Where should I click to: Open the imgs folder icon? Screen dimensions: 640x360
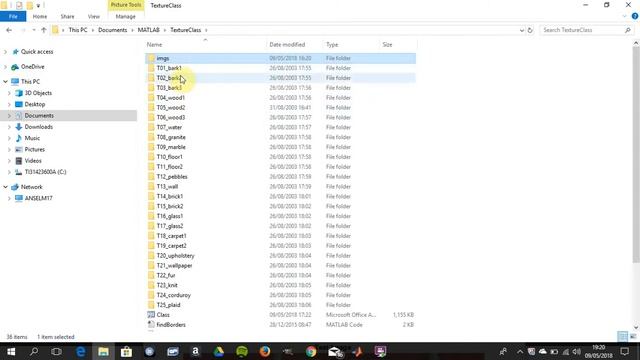click(151, 58)
